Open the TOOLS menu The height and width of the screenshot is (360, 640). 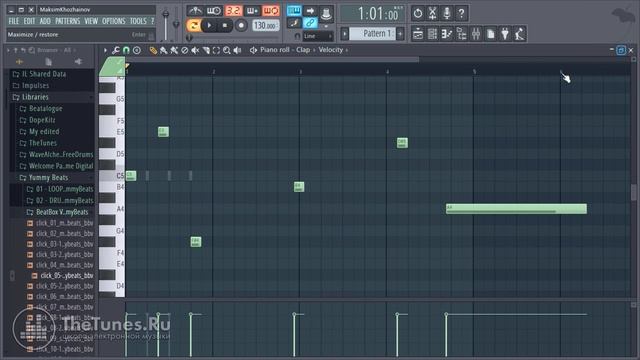(138, 21)
